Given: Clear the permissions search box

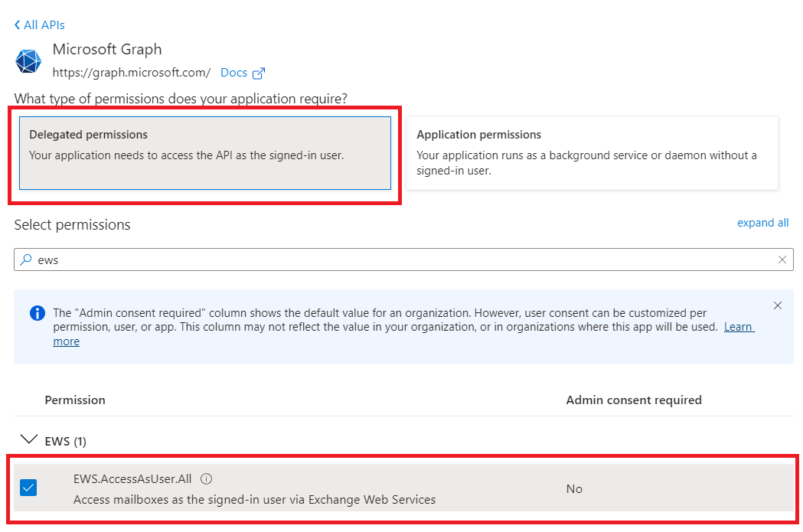Looking at the screenshot, I should click(782, 259).
